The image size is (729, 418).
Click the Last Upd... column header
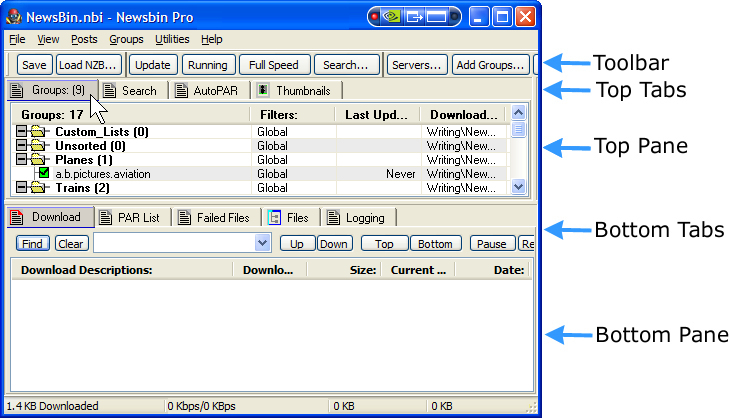[x=377, y=115]
